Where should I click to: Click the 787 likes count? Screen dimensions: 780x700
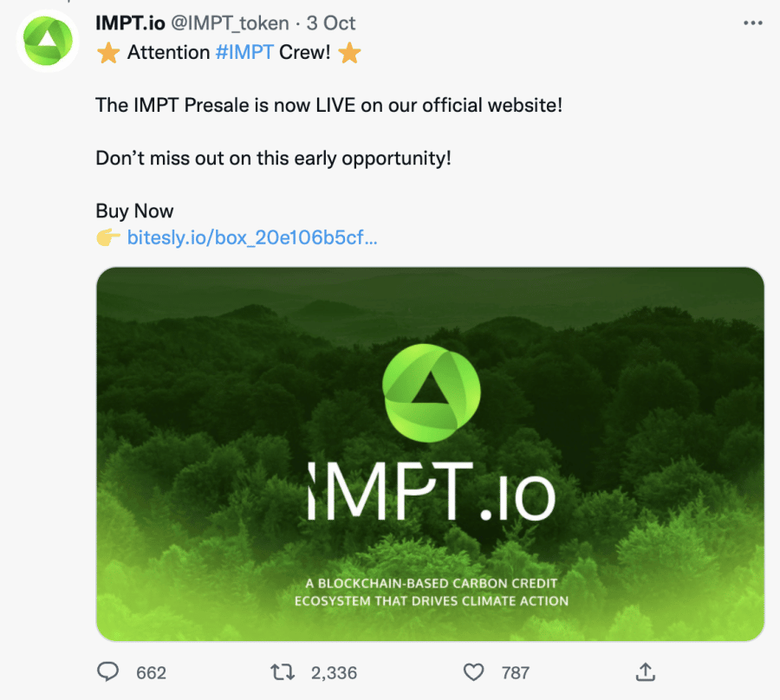coord(516,672)
